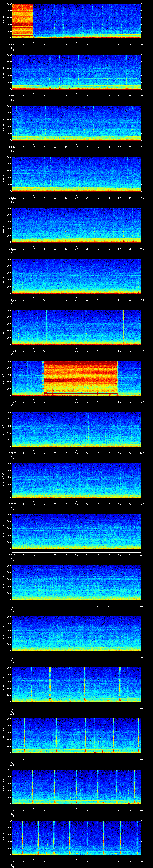Click the 16:20:00 start time label

coord(12,351)
